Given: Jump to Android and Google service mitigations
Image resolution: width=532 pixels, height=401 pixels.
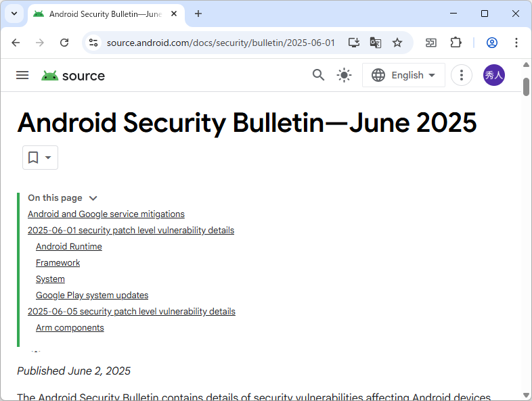Looking at the screenshot, I should [x=106, y=214].
